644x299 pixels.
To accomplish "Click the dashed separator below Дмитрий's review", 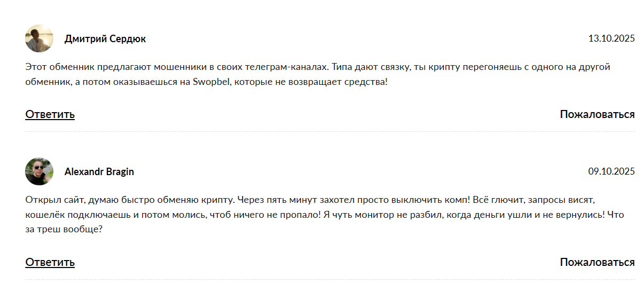I will pyautogui.click(x=330, y=131).
